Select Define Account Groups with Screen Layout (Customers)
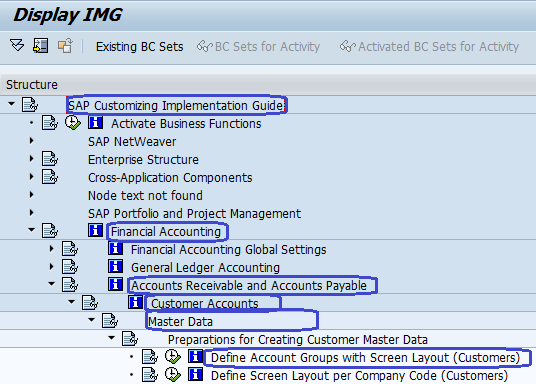The image size is (536, 384). point(365,357)
